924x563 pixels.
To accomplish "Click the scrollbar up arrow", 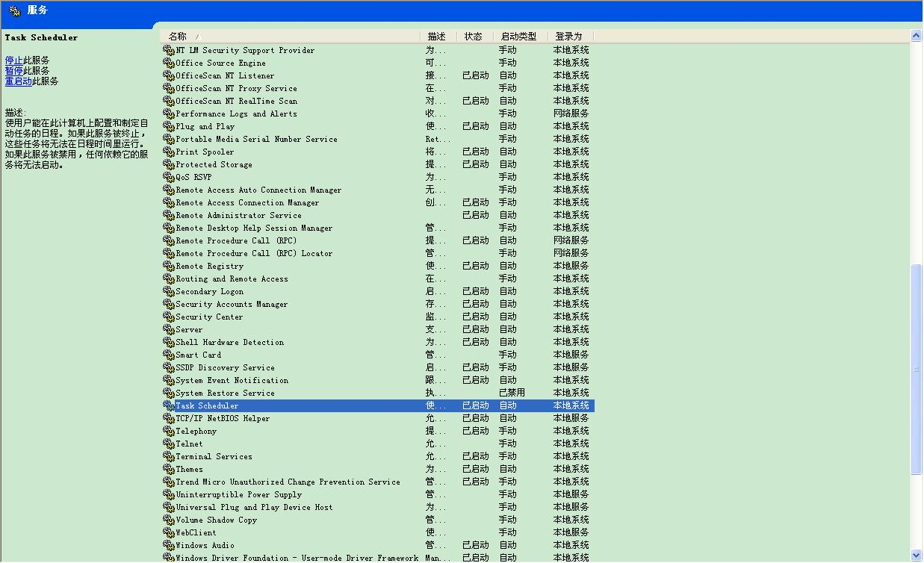I will coord(917,36).
